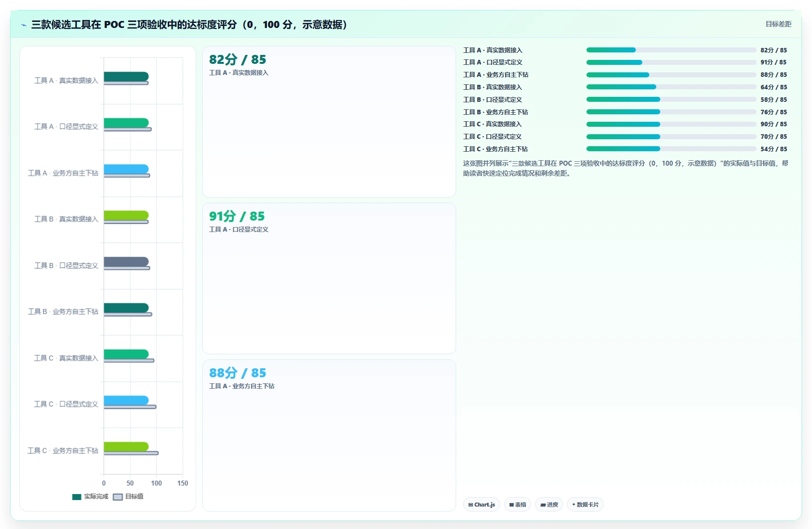The height and width of the screenshot is (529, 812).
Task: Toggle the 实际完成 legend series
Action: pos(90,497)
